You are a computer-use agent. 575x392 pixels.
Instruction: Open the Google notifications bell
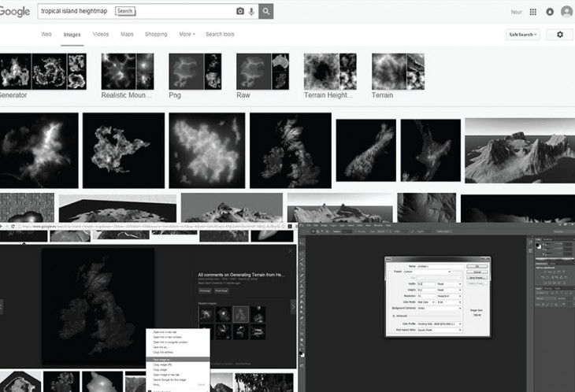tap(550, 12)
